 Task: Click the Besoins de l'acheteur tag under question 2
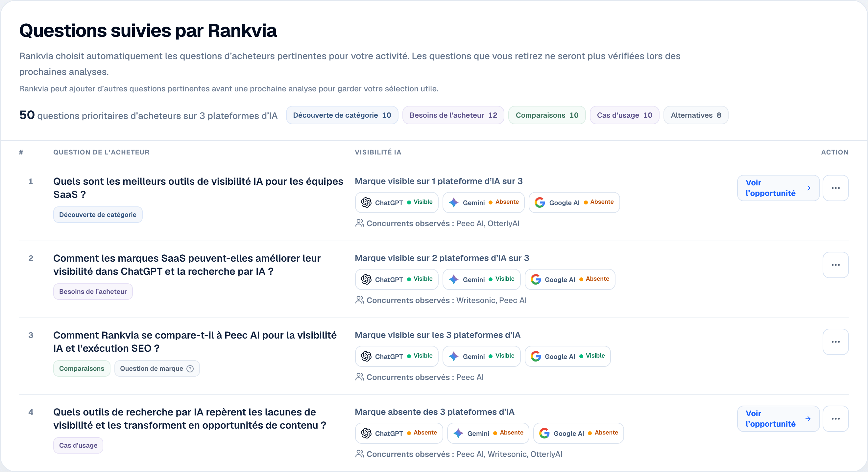click(x=93, y=292)
